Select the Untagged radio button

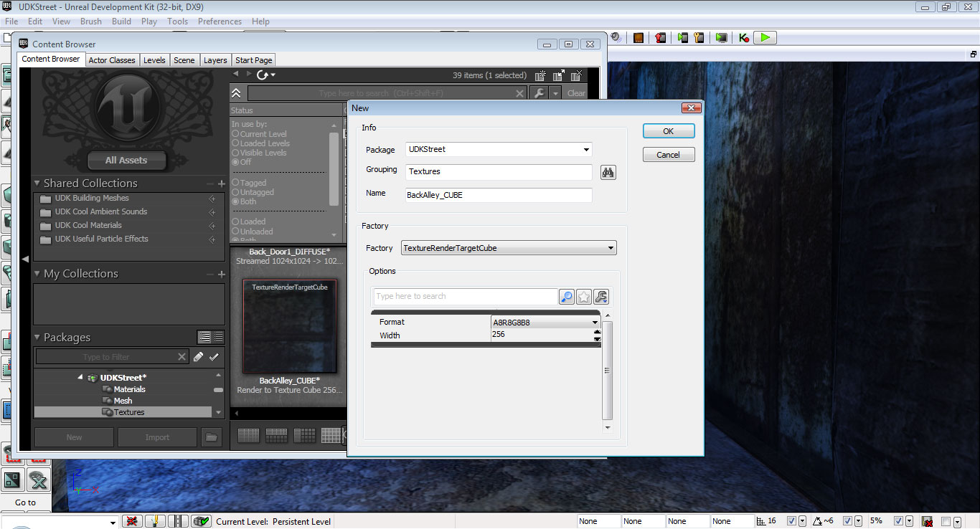[x=235, y=192]
